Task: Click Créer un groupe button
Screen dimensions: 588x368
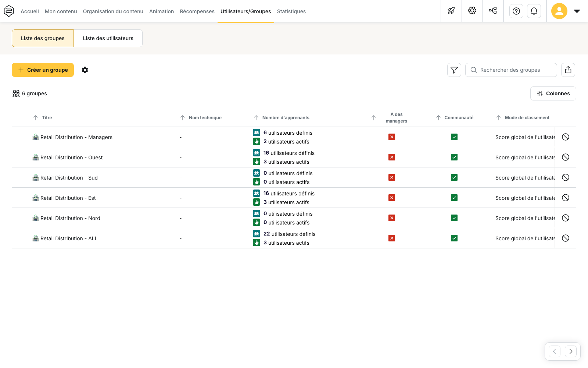Action: point(43,70)
